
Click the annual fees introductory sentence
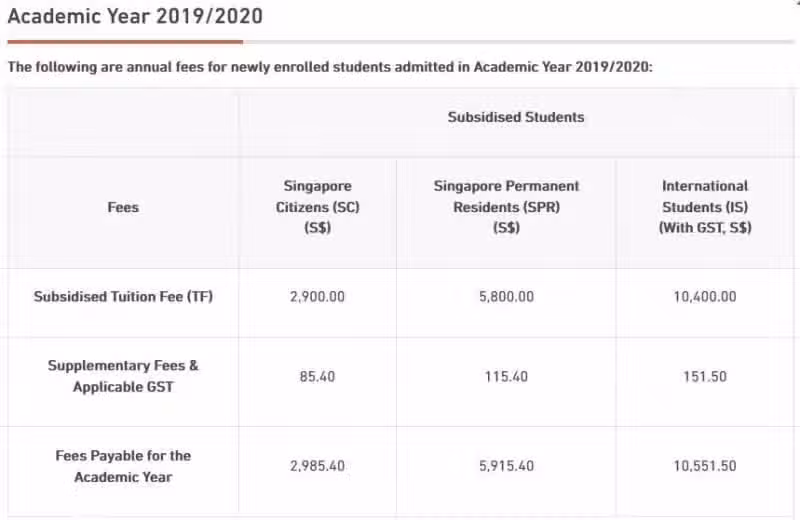[x=330, y=67]
